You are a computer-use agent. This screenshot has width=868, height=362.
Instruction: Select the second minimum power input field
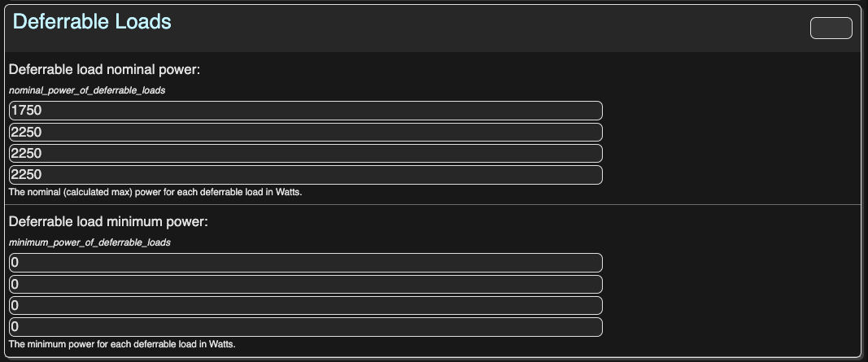305,284
